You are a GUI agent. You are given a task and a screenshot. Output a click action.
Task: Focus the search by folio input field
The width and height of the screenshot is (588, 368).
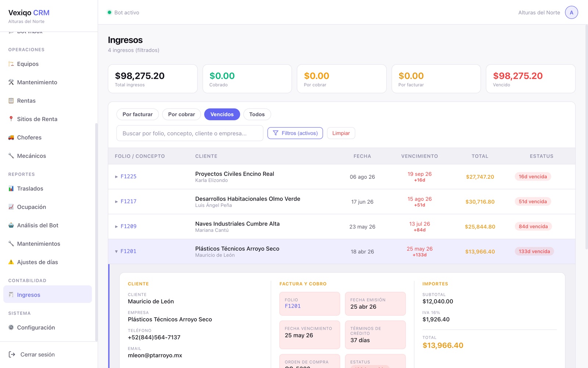pyautogui.click(x=190, y=133)
